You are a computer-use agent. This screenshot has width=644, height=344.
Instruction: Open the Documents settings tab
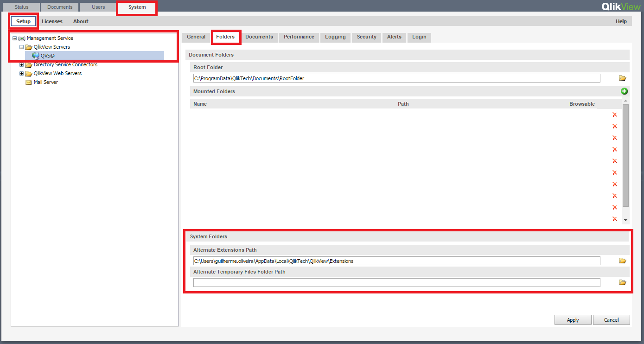[x=259, y=37]
